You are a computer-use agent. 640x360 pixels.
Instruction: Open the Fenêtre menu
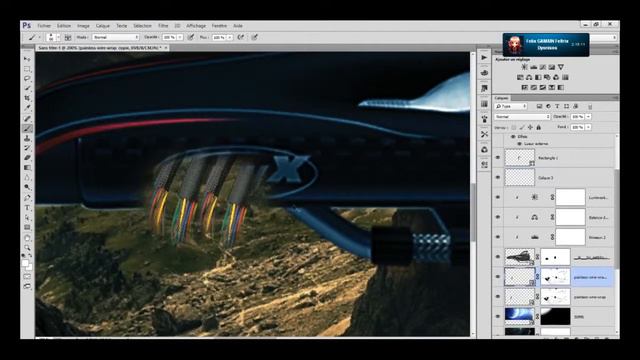tap(219, 26)
